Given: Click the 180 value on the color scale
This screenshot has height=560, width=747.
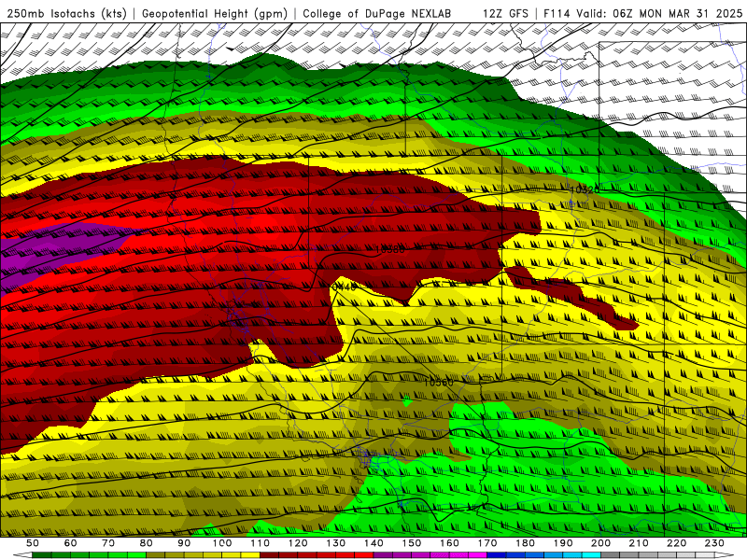Looking at the screenshot, I should tap(526, 543).
